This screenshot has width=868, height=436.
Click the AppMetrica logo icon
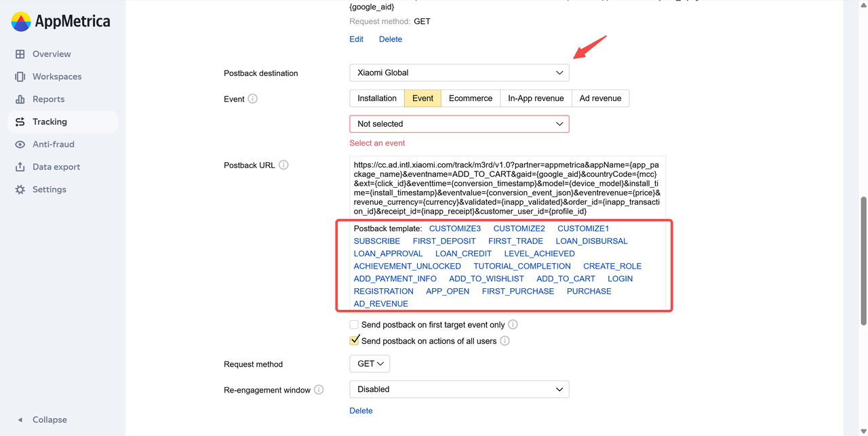click(x=21, y=22)
